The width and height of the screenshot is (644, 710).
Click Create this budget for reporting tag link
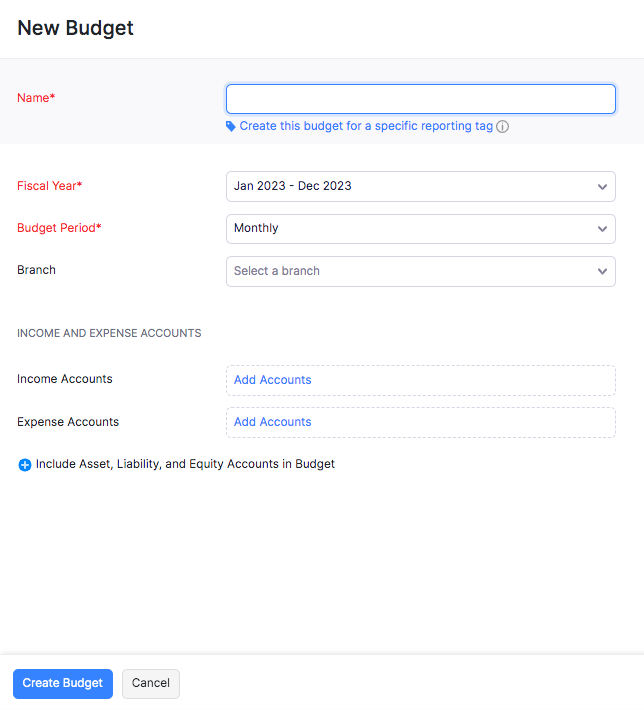tap(366, 126)
